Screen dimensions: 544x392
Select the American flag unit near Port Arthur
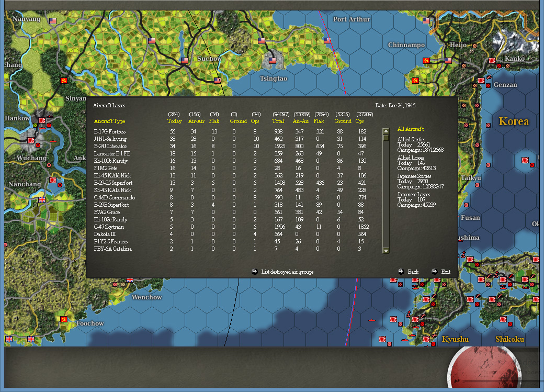327,41
